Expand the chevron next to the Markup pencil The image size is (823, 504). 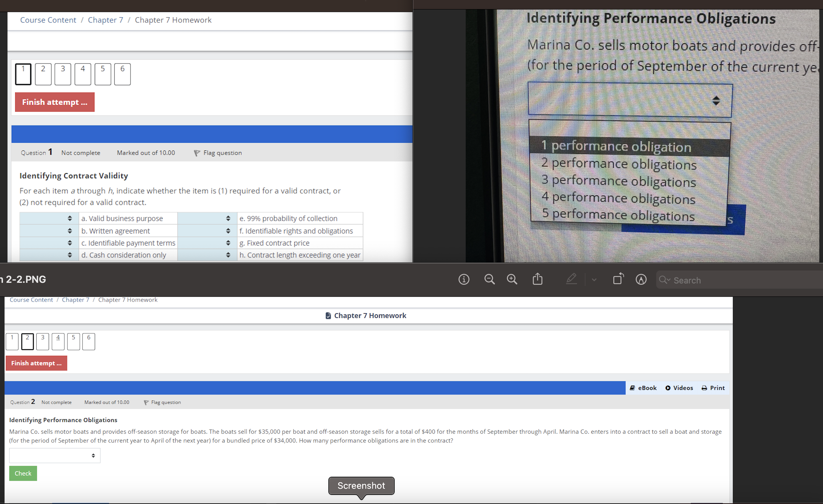point(594,280)
